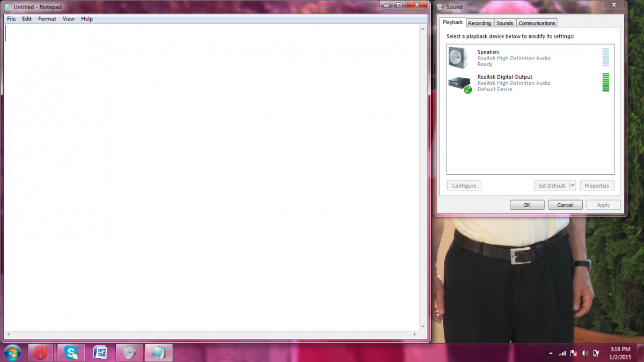Switch to the Communications tab

tap(537, 23)
